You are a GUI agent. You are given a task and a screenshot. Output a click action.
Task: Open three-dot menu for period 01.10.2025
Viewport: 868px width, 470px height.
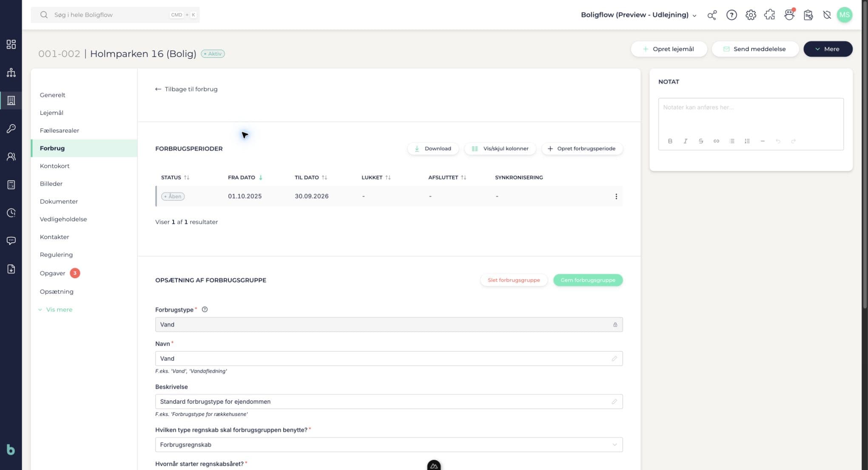(616, 197)
